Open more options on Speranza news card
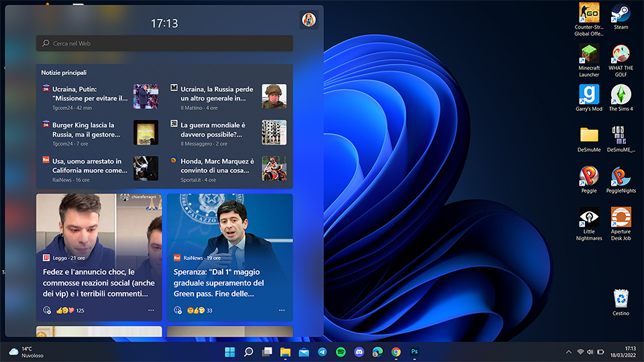The width and height of the screenshot is (644, 362). 282,310
